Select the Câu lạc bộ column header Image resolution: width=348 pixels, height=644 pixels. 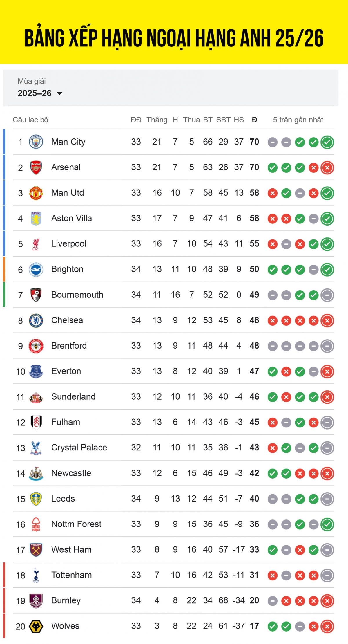point(30,119)
